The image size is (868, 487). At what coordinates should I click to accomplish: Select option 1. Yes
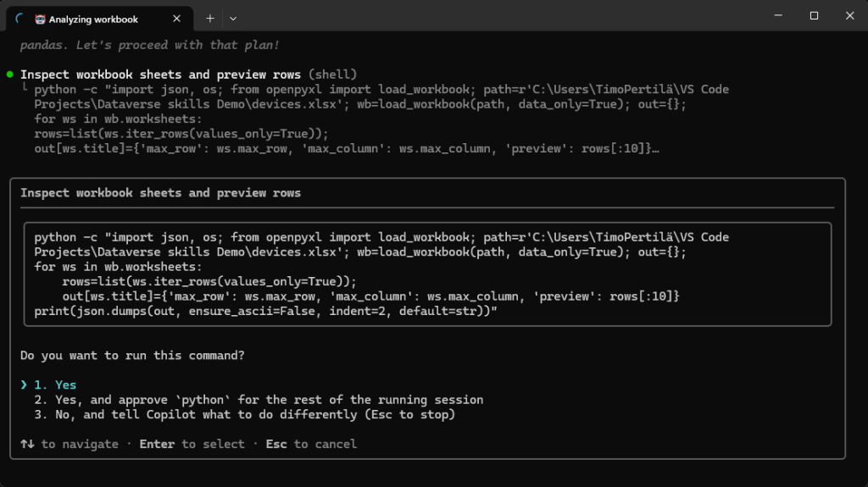(x=55, y=385)
